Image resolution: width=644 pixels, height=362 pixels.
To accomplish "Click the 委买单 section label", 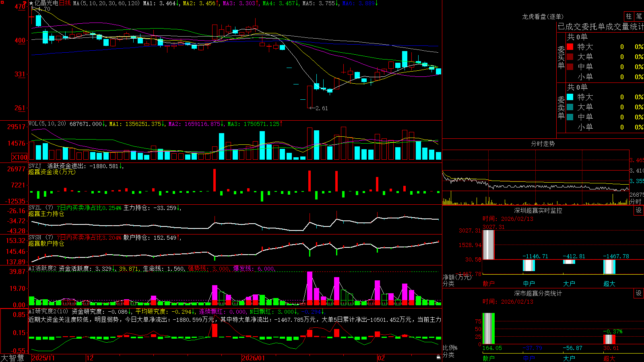I will (x=561, y=57).
